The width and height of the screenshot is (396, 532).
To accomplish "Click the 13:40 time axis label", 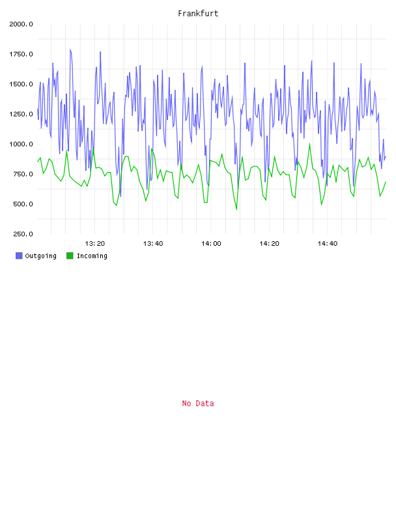I will pos(153,244).
